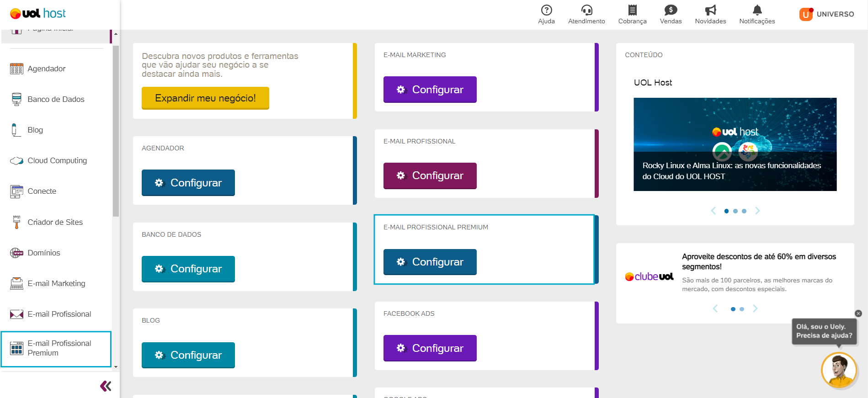Click the UOL Host logo
The image size is (868, 398).
coord(38,14)
